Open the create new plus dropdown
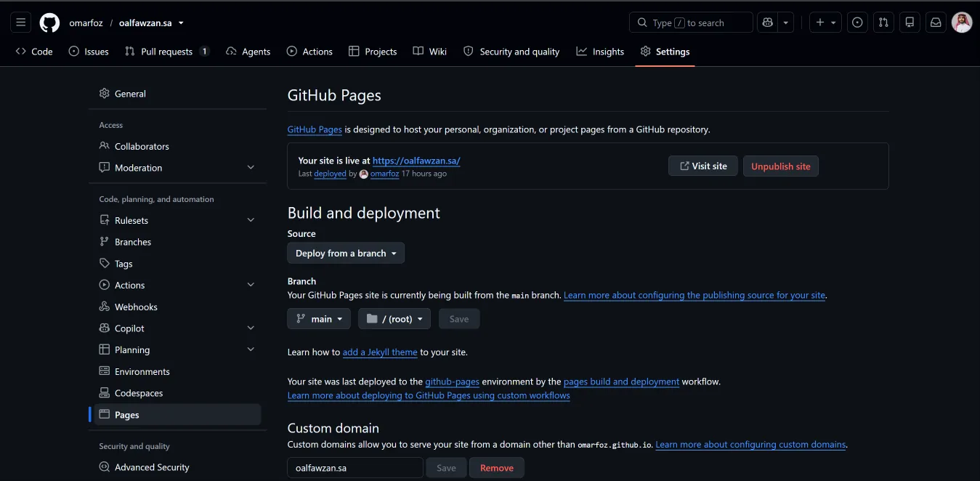Viewport: 980px width, 481px height. coord(825,23)
